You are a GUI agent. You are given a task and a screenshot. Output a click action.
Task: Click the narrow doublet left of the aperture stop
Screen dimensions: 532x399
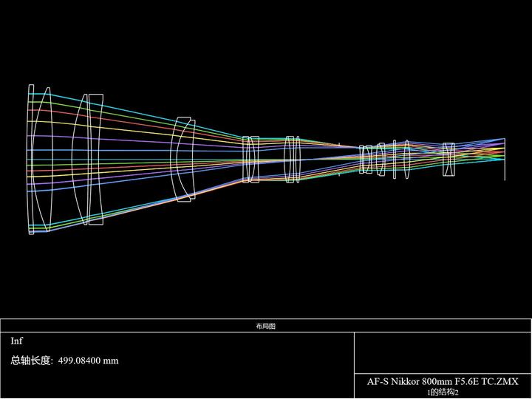click(293, 160)
